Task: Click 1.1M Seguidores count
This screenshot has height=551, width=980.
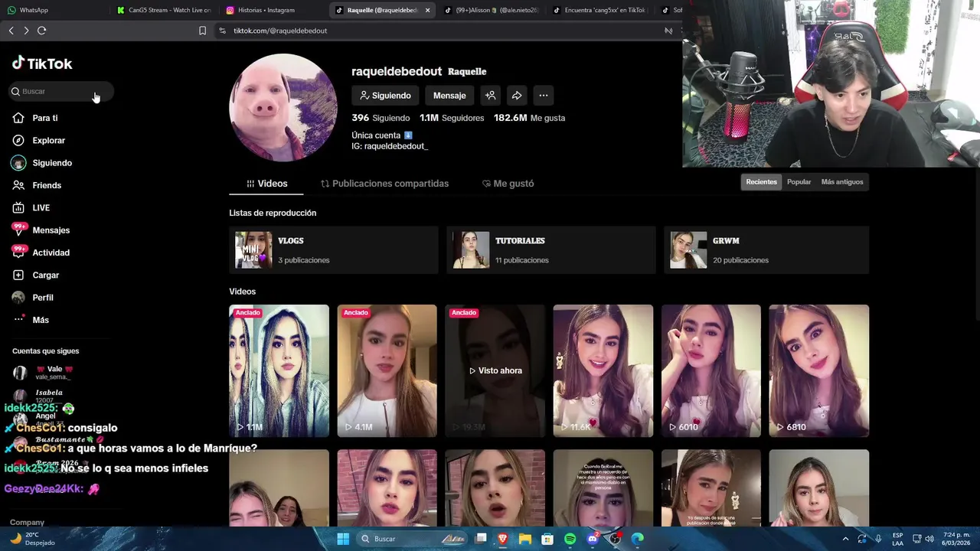Action: 452,118
